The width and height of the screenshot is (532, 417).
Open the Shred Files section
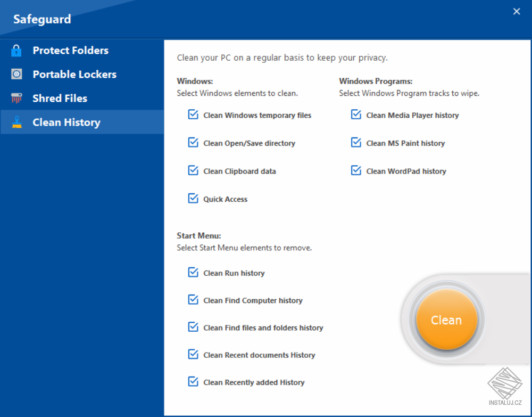click(x=60, y=98)
